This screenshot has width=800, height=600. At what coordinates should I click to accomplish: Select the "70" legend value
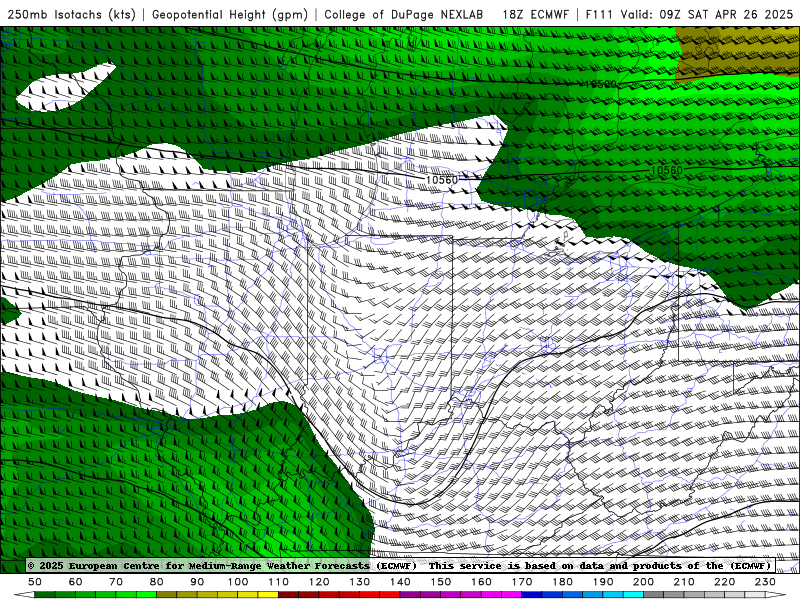(x=116, y=582)
